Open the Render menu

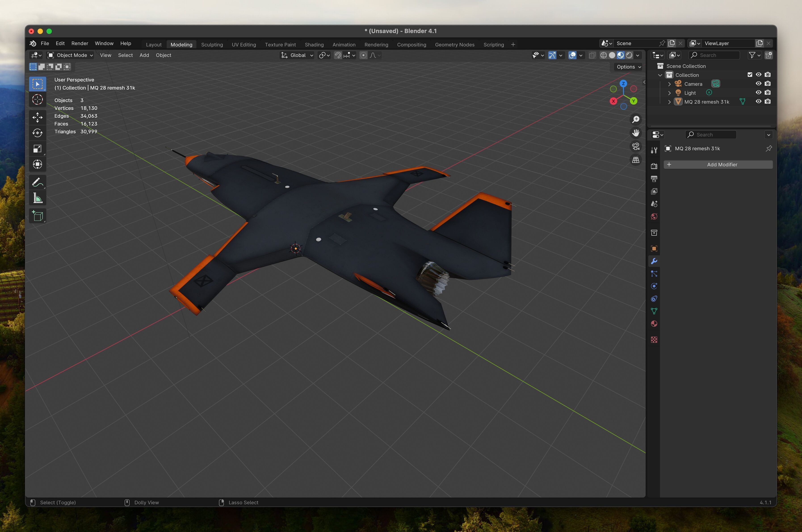point(80,43)
